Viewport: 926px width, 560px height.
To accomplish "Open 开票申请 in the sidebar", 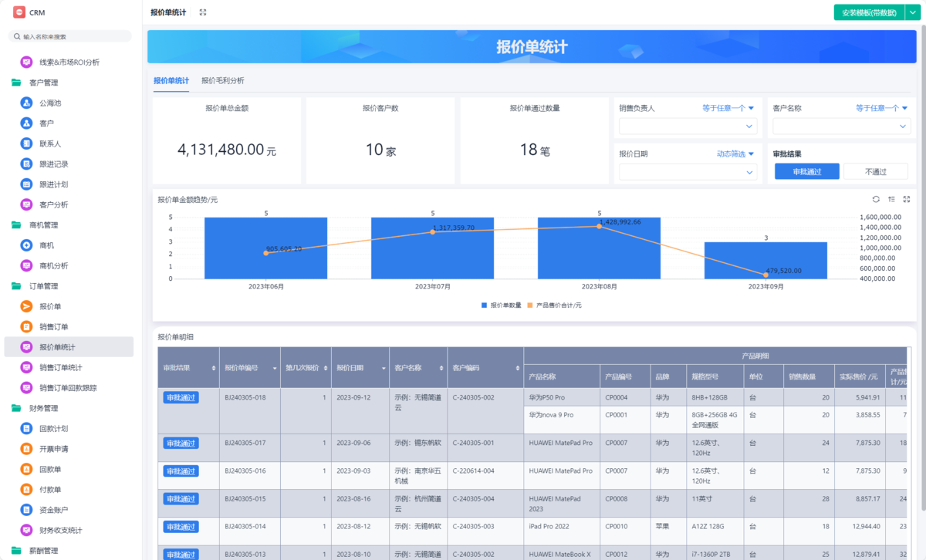I will (x=69, y=449).
